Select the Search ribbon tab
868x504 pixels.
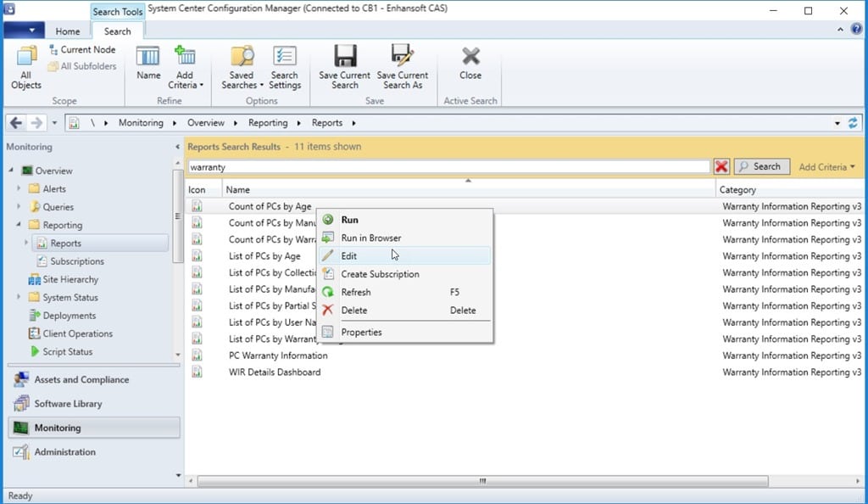(x=117, y=31)
